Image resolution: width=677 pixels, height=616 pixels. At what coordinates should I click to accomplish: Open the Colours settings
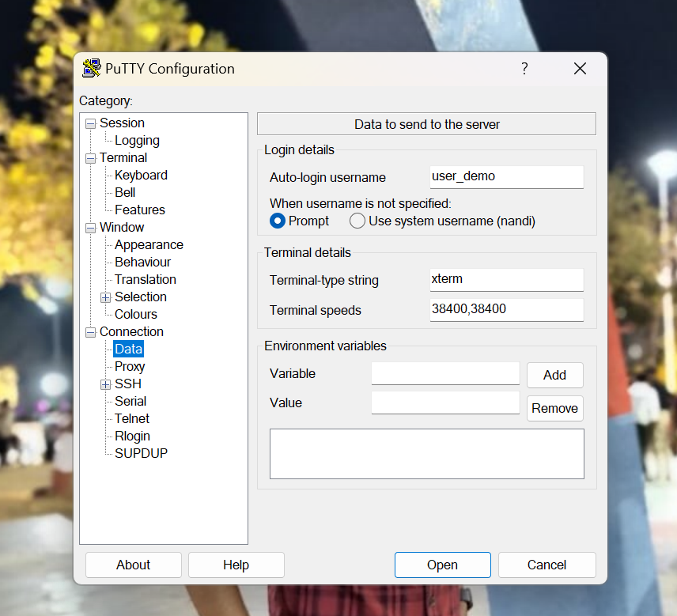click(135, 314)
